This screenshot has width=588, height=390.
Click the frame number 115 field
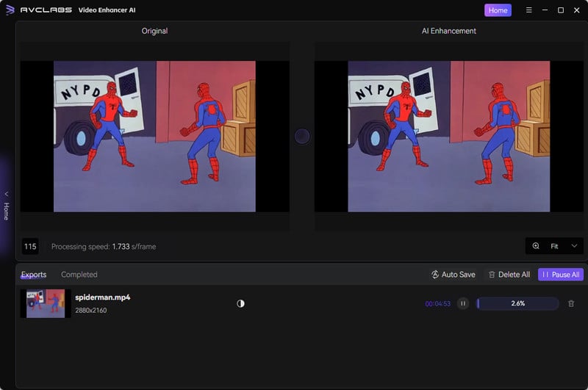(30, 247)
